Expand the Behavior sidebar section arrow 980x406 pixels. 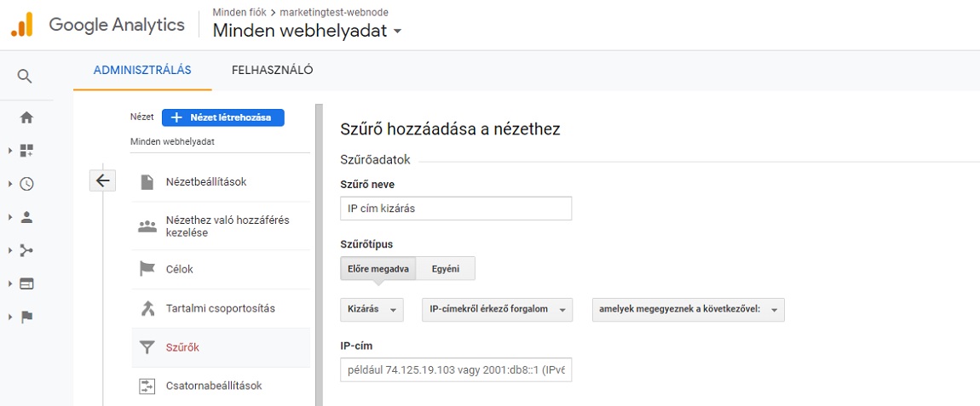coord(9,283)
